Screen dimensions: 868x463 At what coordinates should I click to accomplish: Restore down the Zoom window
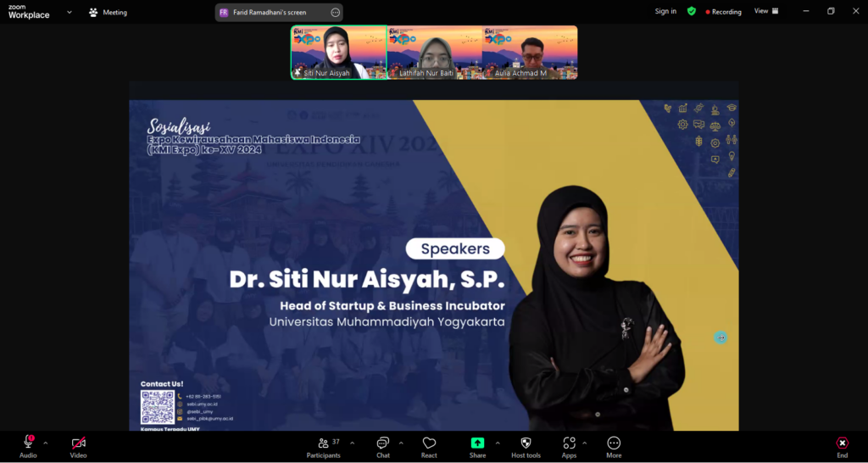(831, 11)
